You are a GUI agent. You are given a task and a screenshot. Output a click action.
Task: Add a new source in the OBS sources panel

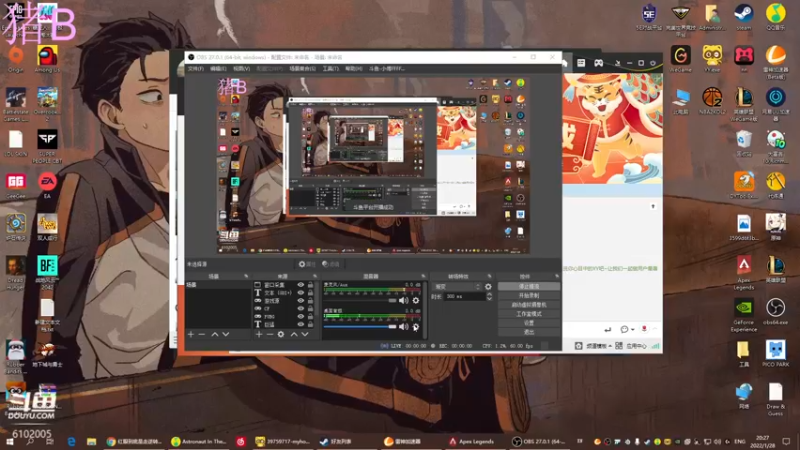pos(259,334)
